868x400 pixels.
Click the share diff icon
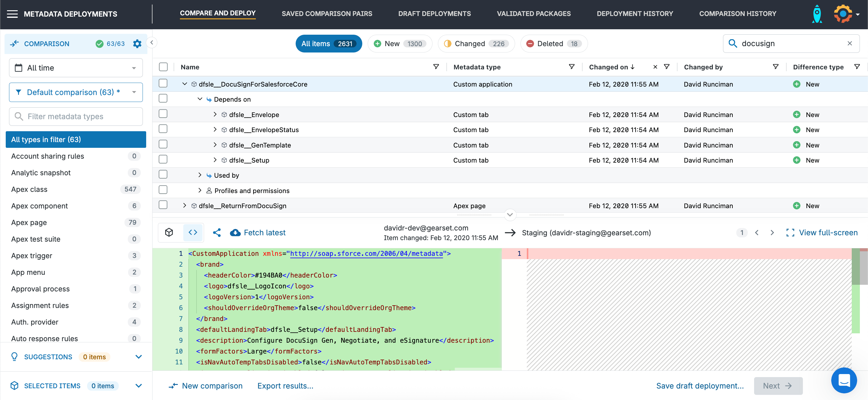tap(217, 232)
